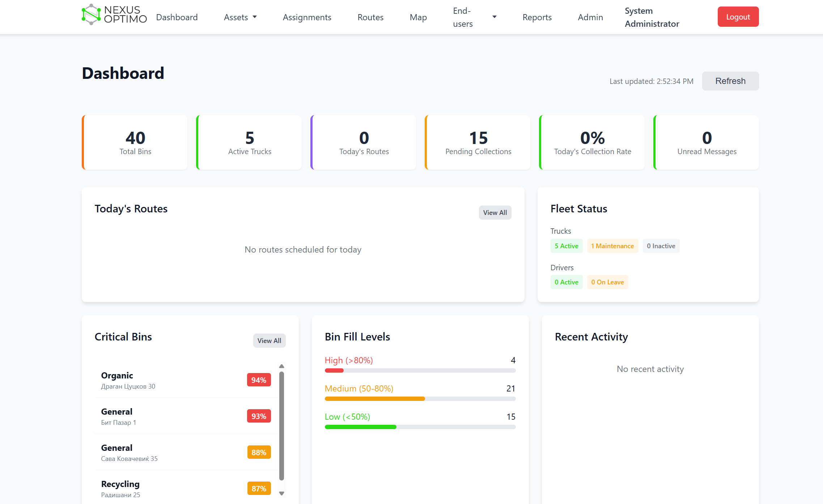823x504 pixels.
Task: Click the scroll-down arrow in Critical Bins
Action: pyautogui.click(x=281, y=493)
